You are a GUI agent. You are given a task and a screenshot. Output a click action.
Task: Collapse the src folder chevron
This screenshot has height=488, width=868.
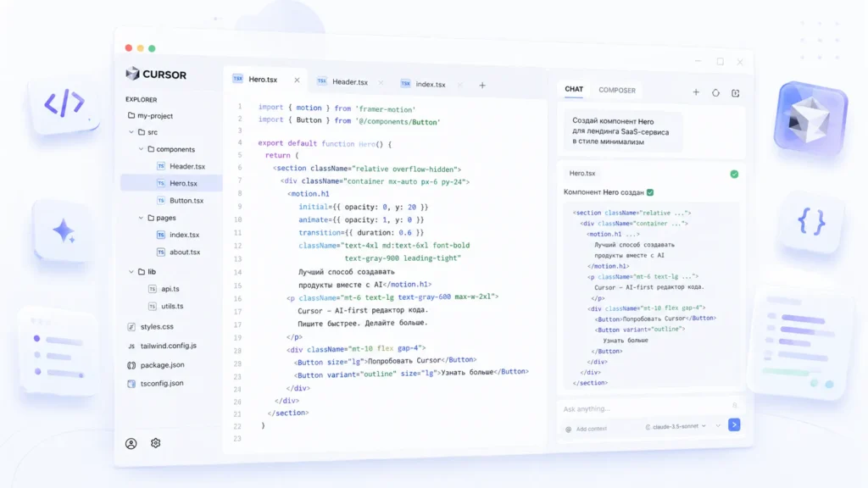pyautogui.click(x=131, y=132)
